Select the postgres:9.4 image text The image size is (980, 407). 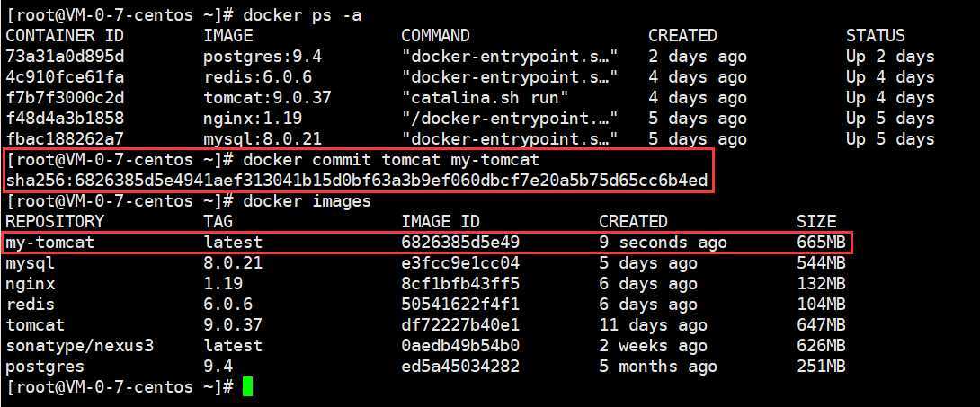tap(263, 57)
